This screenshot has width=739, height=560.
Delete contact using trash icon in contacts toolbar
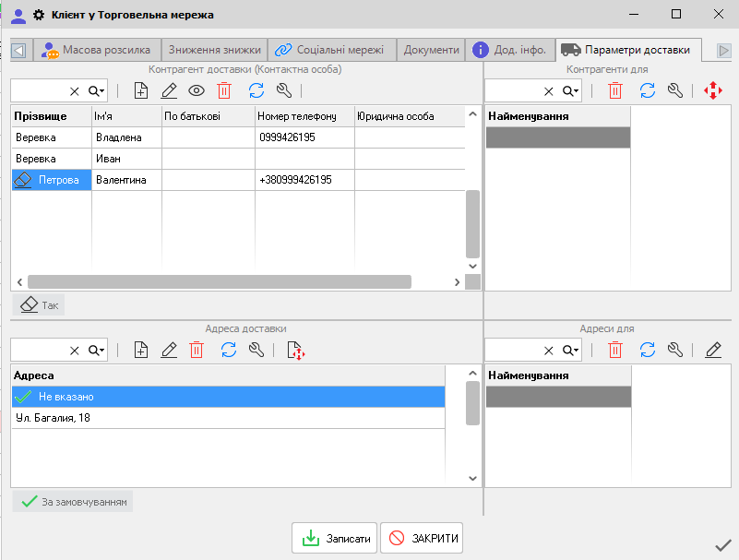(x=224, y=90)
